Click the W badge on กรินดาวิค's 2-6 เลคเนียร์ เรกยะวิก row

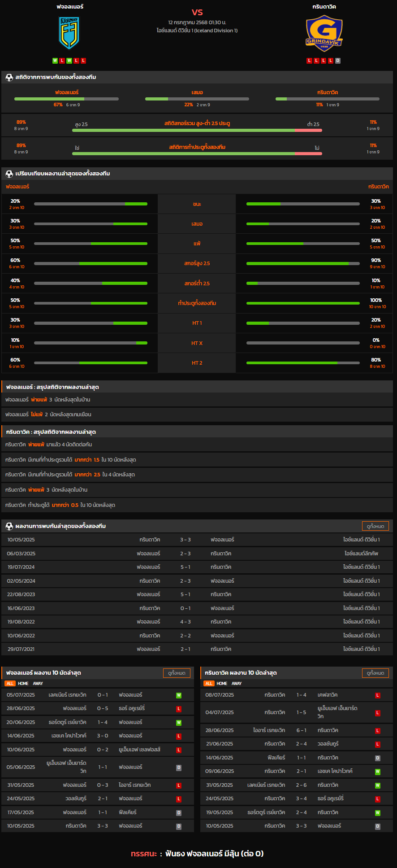tap(378, 785)
